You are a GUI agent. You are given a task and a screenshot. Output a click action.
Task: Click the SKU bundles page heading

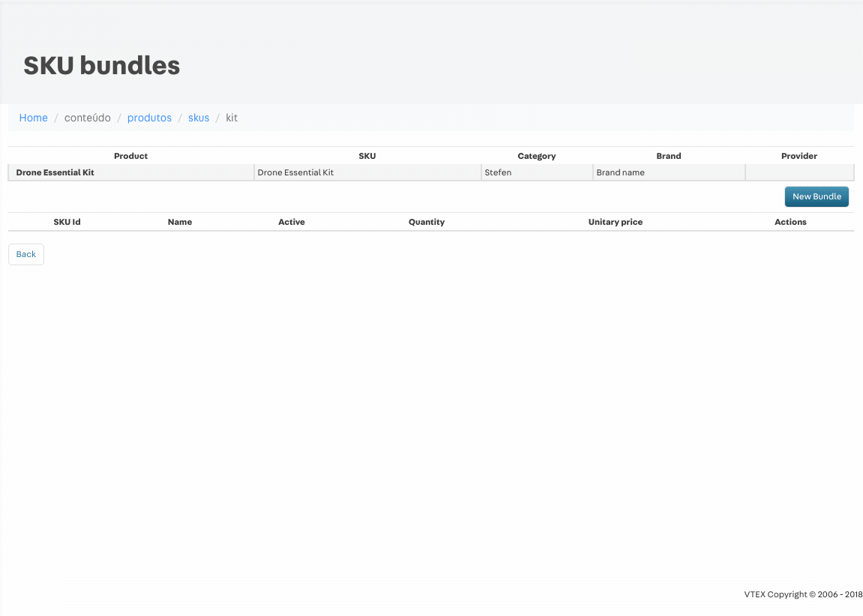tap(102, 65)
